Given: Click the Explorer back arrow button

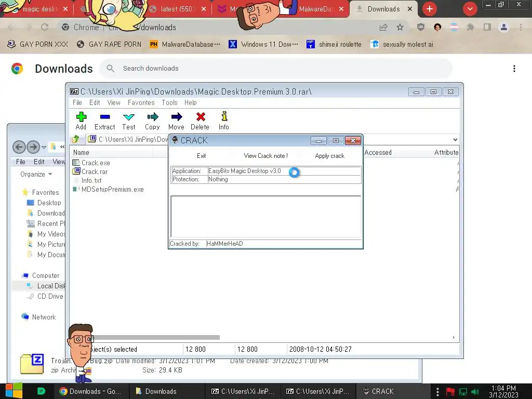Looking at the screenshot, I should 19,147.
